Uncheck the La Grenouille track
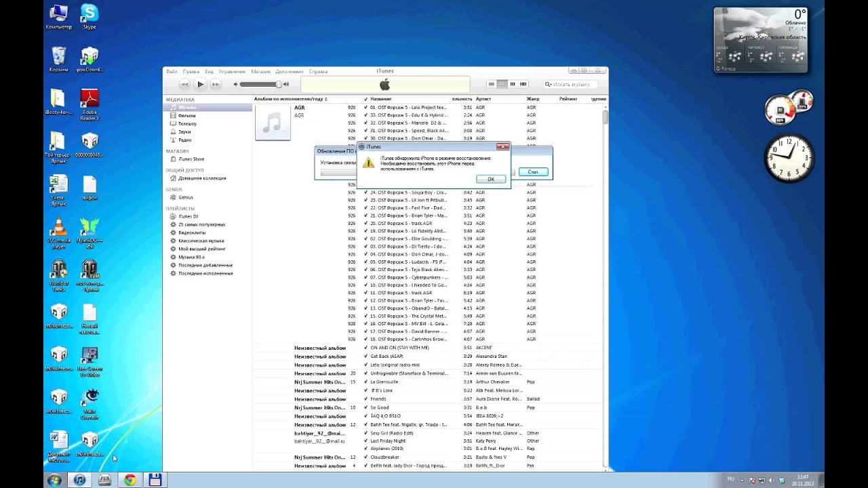868x488 pixels. coord(366,382)
